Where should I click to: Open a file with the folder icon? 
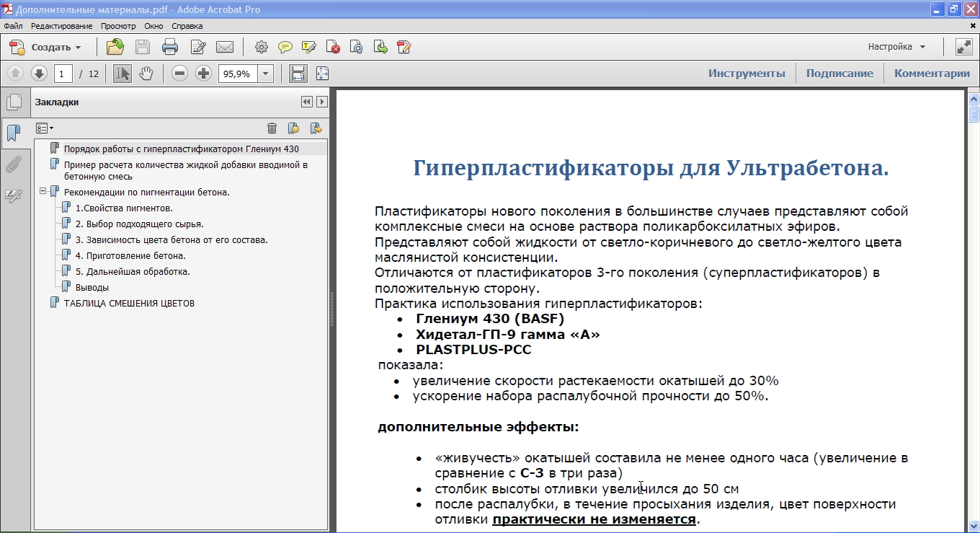pos(115,48)
